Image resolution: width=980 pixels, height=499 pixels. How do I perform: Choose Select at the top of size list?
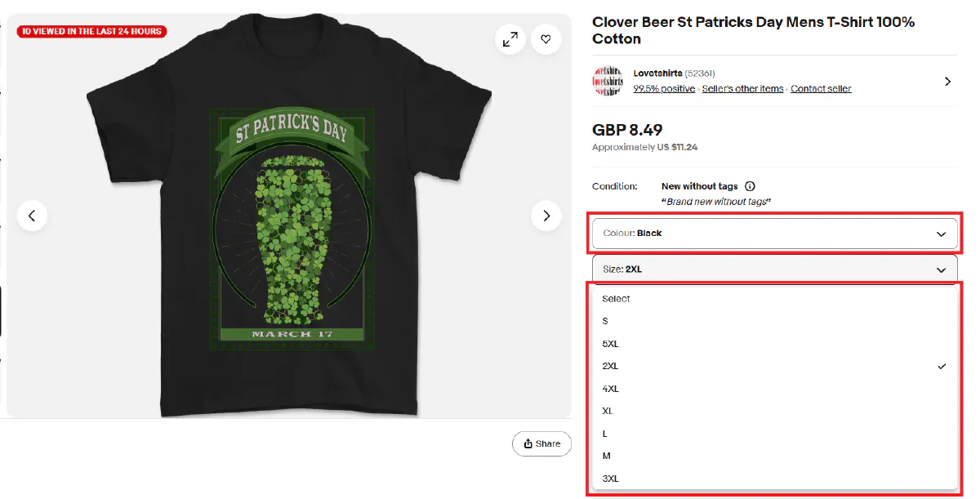pyautogui.click(x=616, y=298)
